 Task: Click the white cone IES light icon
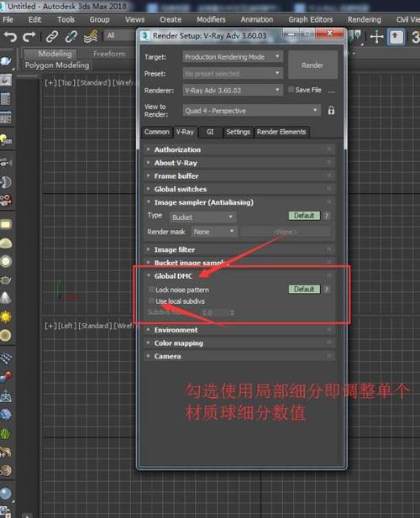coord(6,298)
